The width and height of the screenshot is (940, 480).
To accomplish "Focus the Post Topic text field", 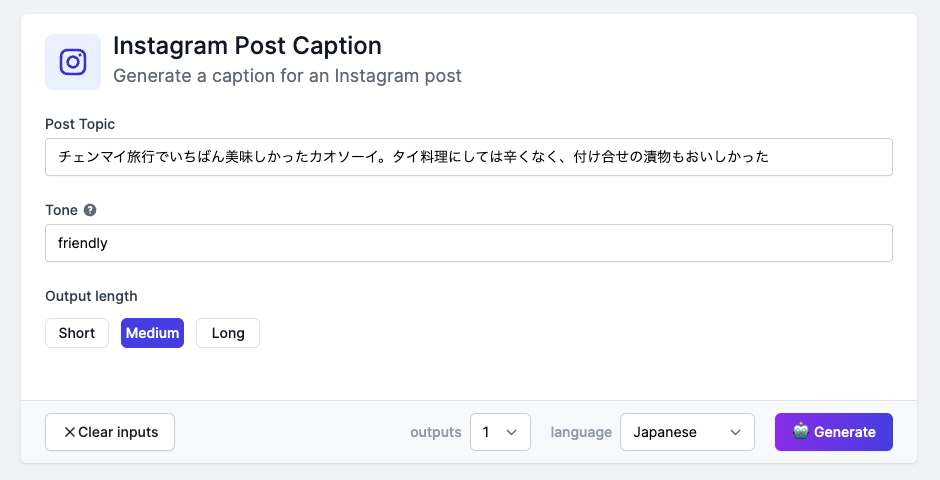I will click(468, 157).
